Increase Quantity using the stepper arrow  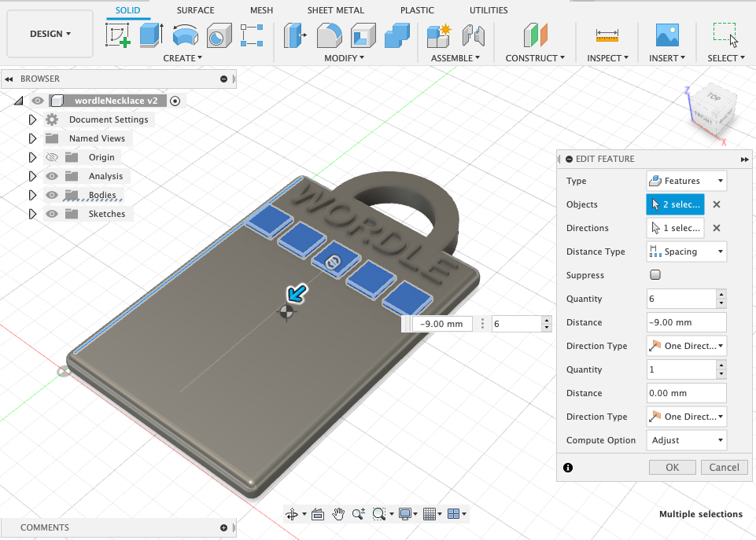721,295
